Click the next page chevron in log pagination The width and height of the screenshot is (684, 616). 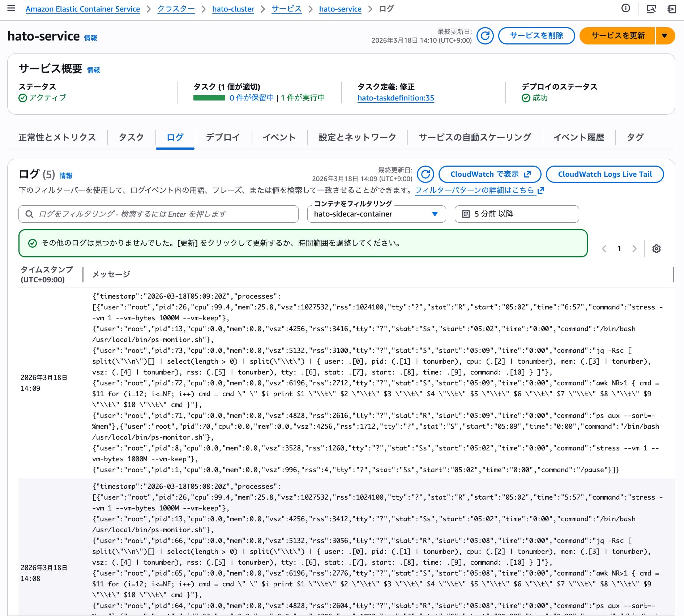point(635,248)
